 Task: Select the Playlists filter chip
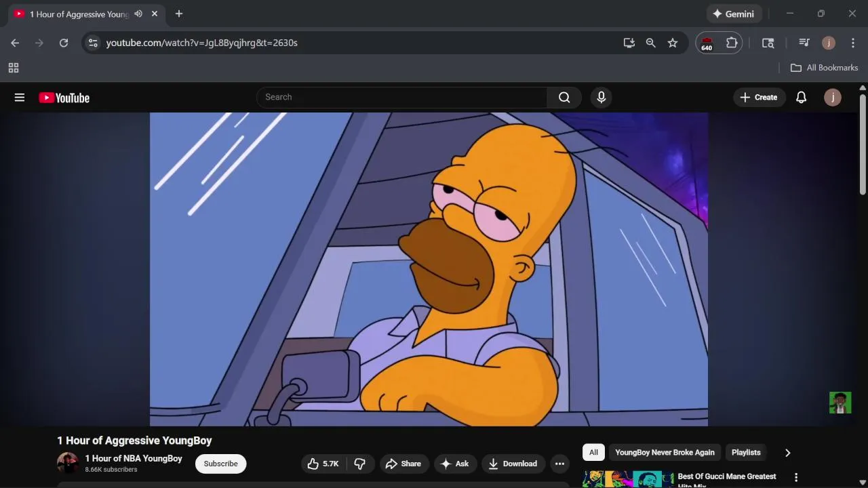(x=746, y=453)
